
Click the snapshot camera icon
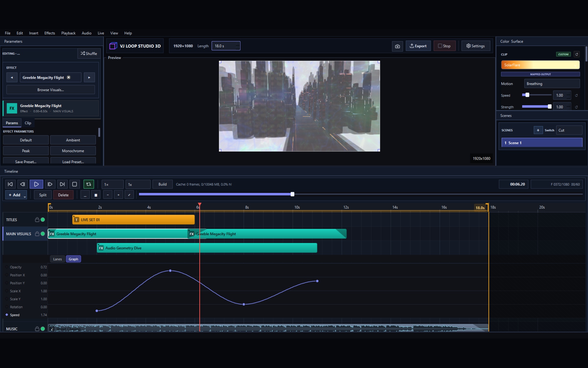(x=397, y=46)
